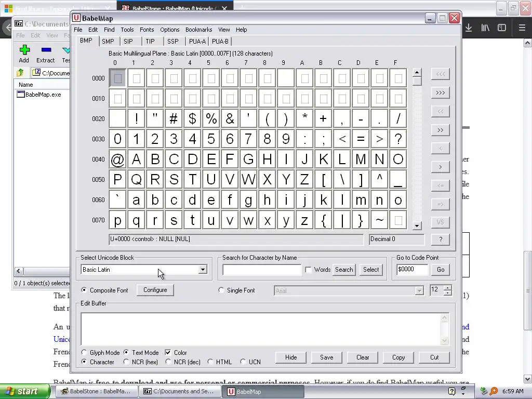Toggle the Color checkbox

[168, 353]
